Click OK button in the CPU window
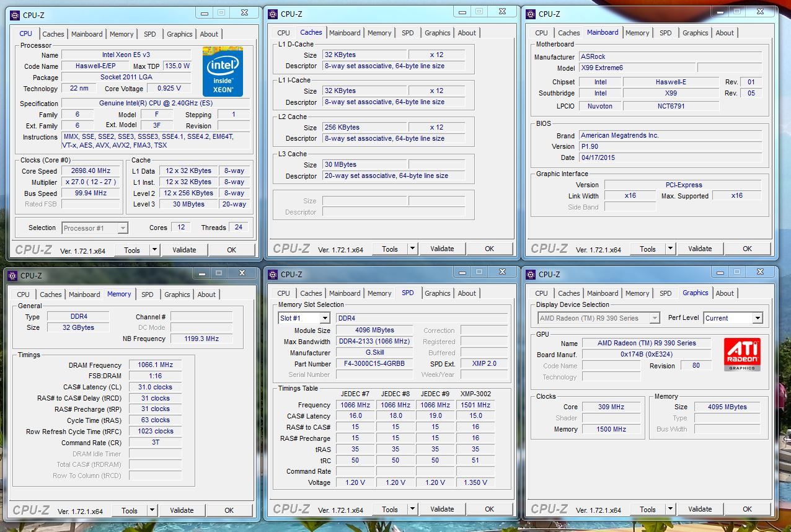 [x=231, y=250]
